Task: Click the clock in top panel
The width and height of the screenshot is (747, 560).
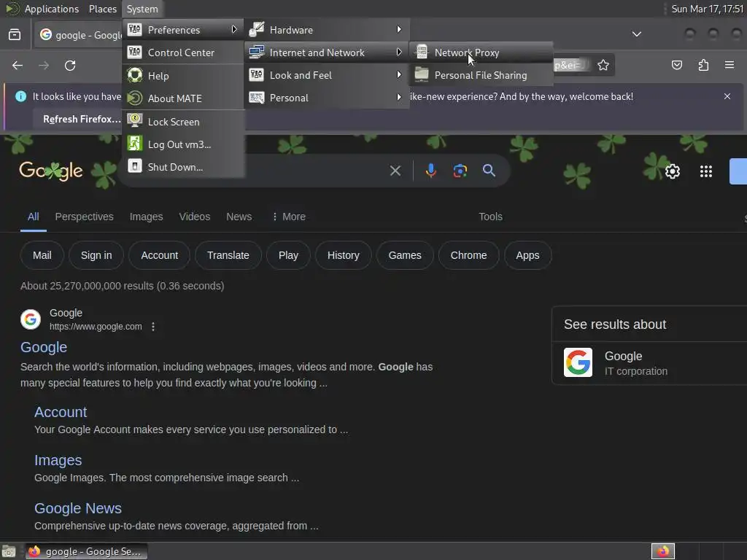Action: click(708, 9)
